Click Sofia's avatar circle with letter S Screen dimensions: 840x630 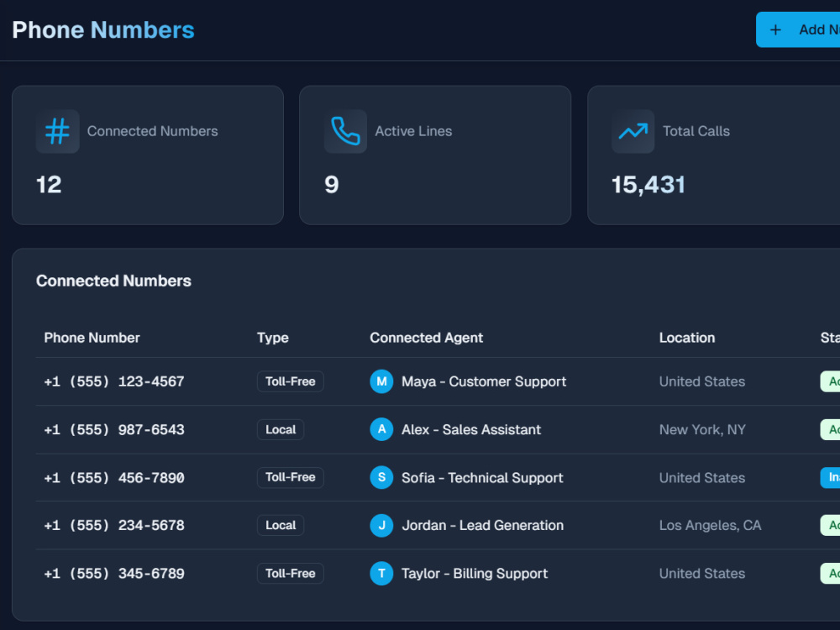[381, 477]
